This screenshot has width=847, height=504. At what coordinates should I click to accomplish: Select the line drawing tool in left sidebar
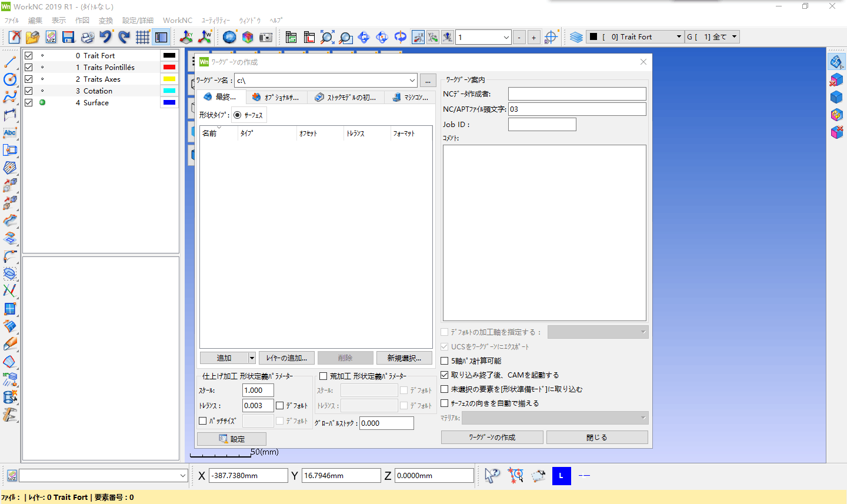point(10,61)
